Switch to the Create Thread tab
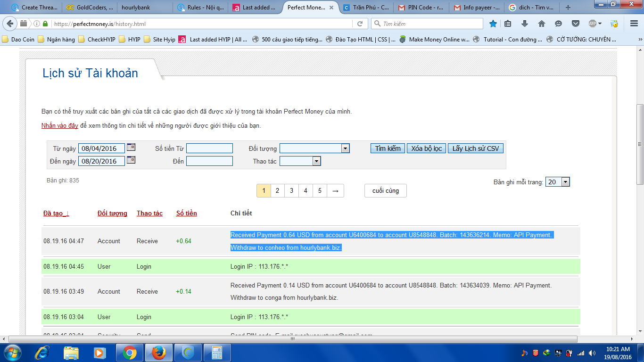 (x=34, y=8)
